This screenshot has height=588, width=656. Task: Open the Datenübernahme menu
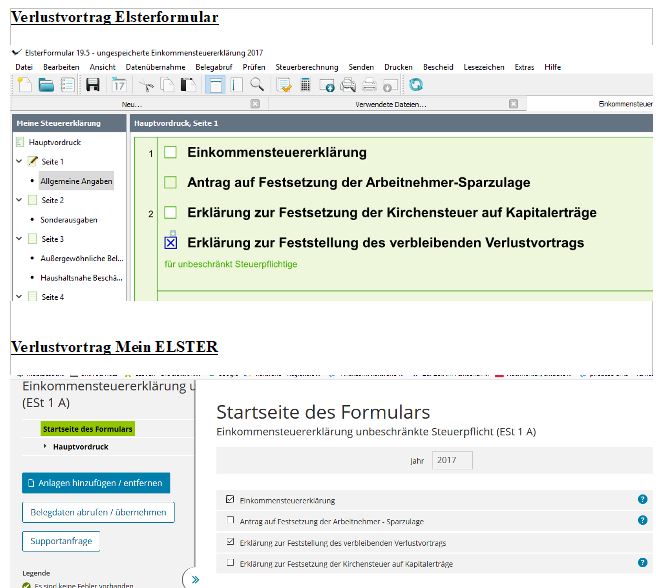coord(155,67)
